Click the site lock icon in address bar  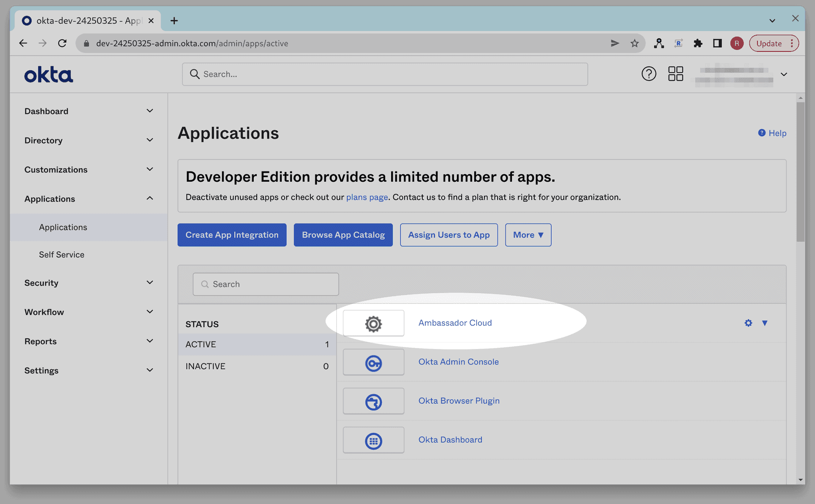pos(86,43)
